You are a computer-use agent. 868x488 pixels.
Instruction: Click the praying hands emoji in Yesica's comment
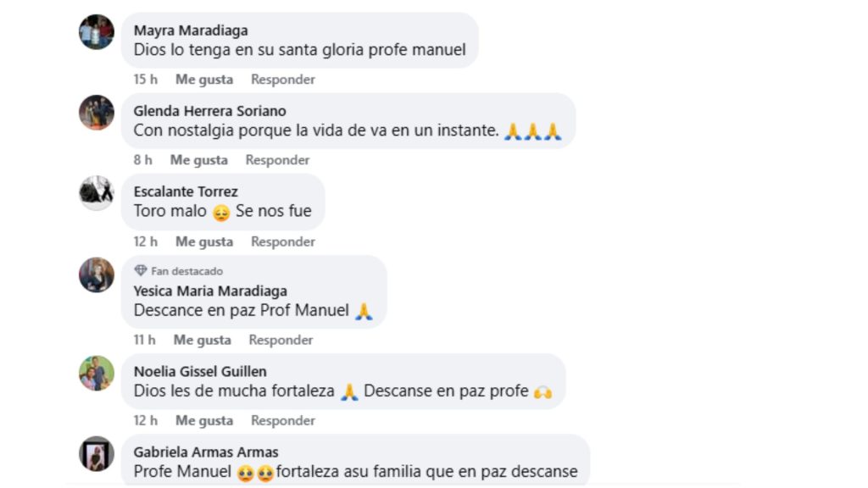click(364, 310)
